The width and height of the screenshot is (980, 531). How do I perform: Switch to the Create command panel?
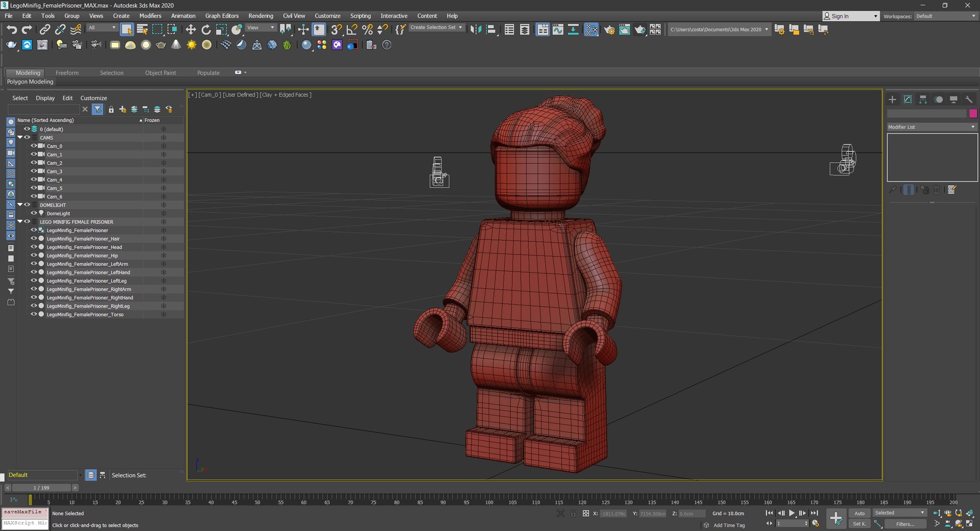coord(892,99)
